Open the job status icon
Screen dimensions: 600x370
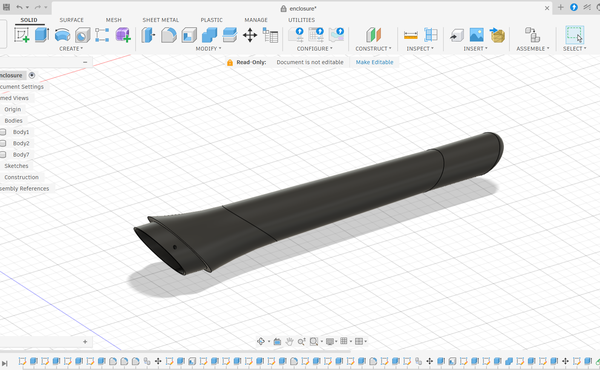[587, 7]
